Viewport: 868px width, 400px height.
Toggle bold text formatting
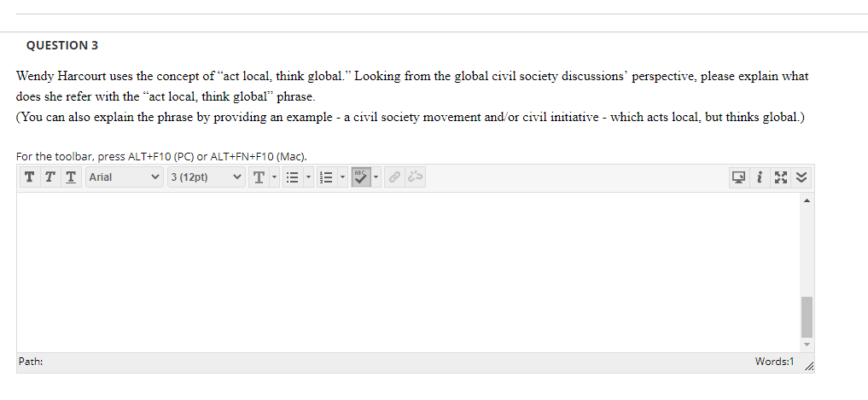29,177
